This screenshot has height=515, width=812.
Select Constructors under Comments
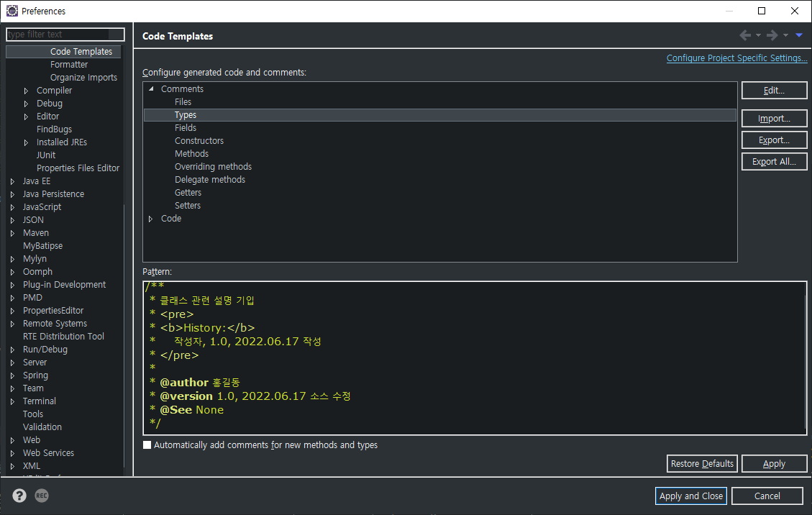[199, 141]
